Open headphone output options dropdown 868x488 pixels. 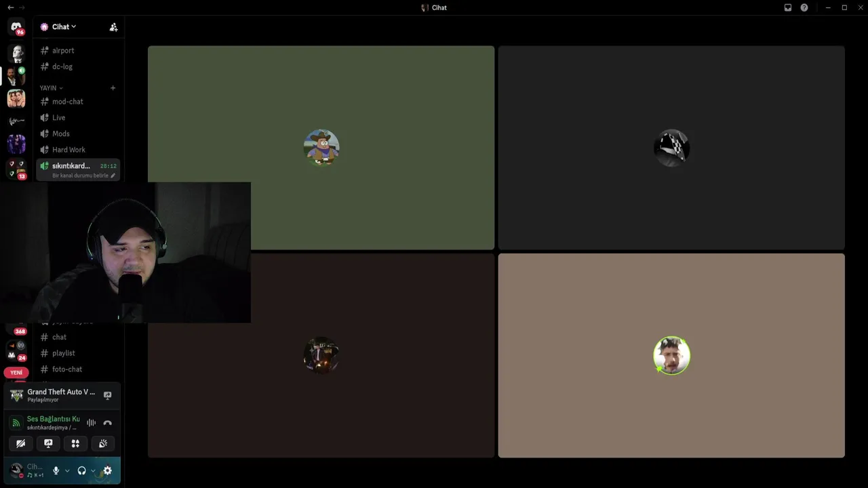(92, 470)
